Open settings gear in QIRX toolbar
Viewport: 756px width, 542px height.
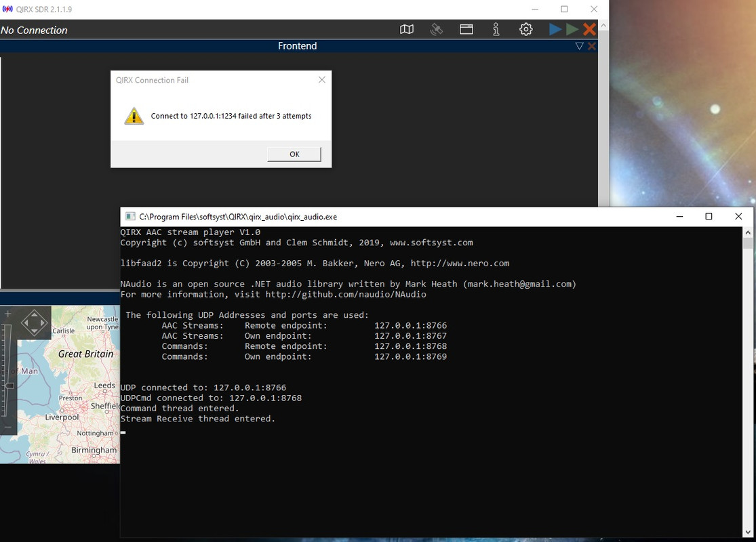coord(526,29)
